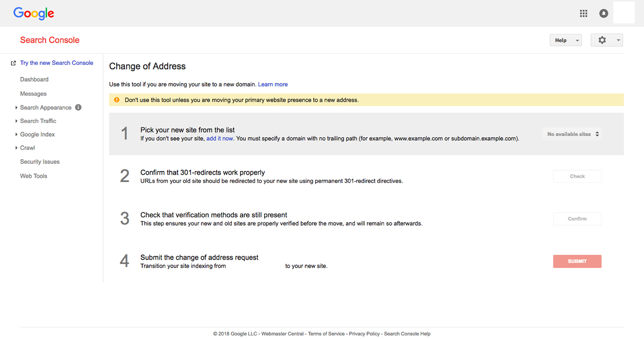This screenshot has width=644, height=339.
Task: Open Security Issues in the sidebar
Action: coord(39,162)
